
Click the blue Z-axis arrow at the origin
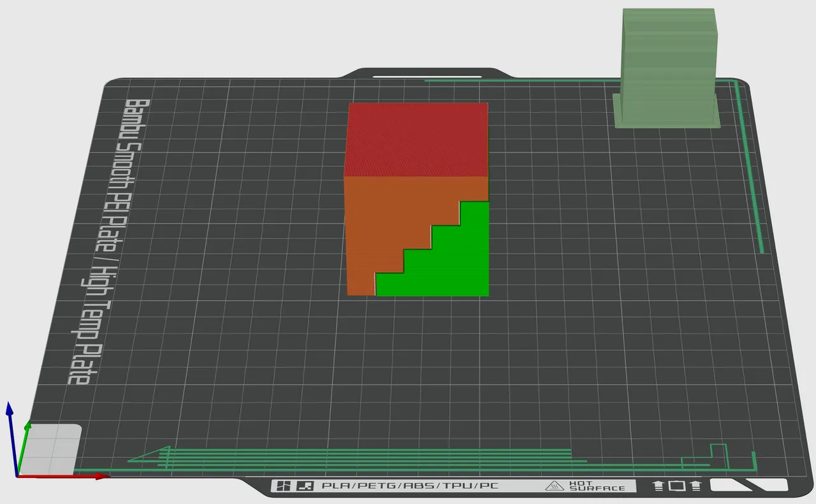9,411
